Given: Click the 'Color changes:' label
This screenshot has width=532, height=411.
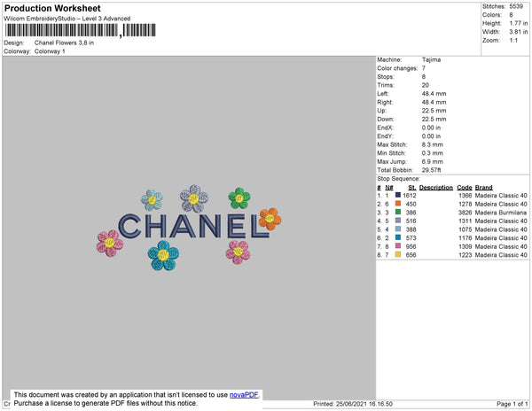Looking at the screenshot, I should click(x=397, y=68).
